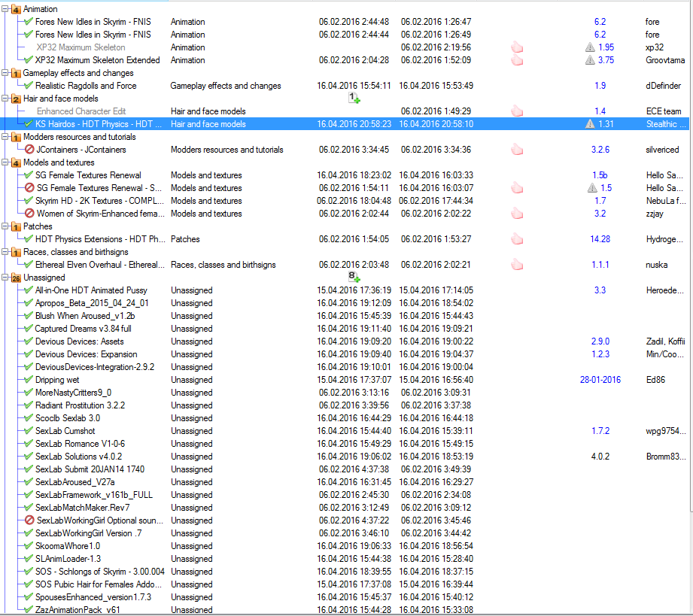Click endorse hand icon for Ethereal Elven Overhaul
The height and width of the screenshot is (616, 693).
click(x=517, y=265)
